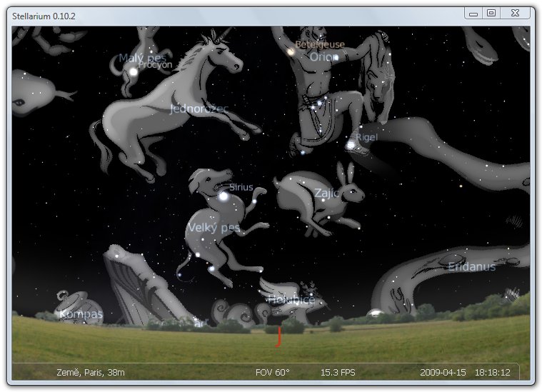542x392 pixels.
Task: Select the Eridanus constellation label
Action: click(x=472, y=266)
